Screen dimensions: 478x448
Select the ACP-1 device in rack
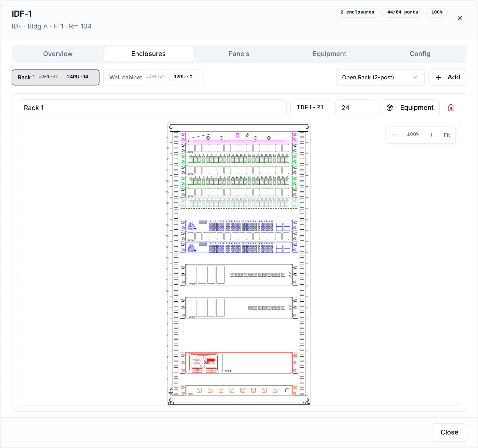(239, 308)
